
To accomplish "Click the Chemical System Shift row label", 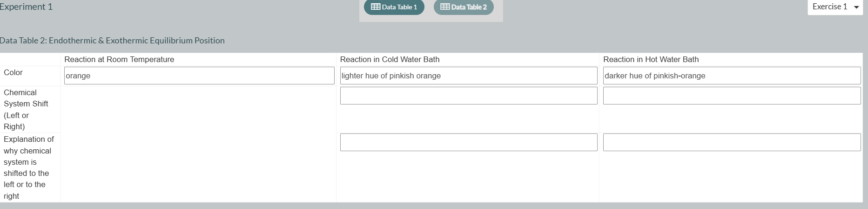I will [26, 109].
